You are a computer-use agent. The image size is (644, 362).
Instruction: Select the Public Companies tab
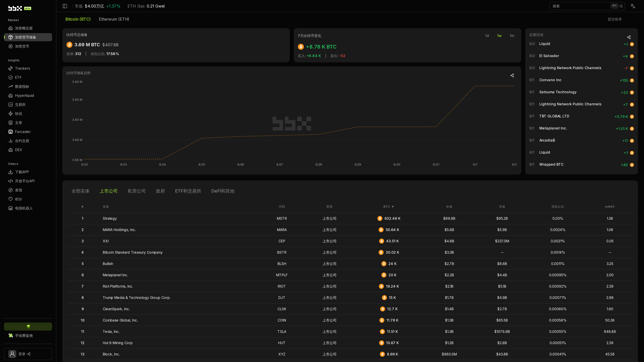pyautogui.click(x=109, y=191)
